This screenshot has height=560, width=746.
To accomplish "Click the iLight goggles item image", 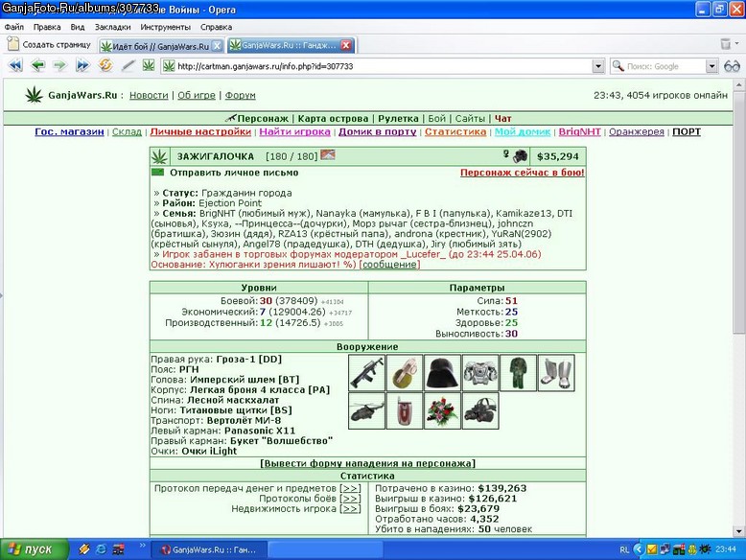I will tap(480, 411).
